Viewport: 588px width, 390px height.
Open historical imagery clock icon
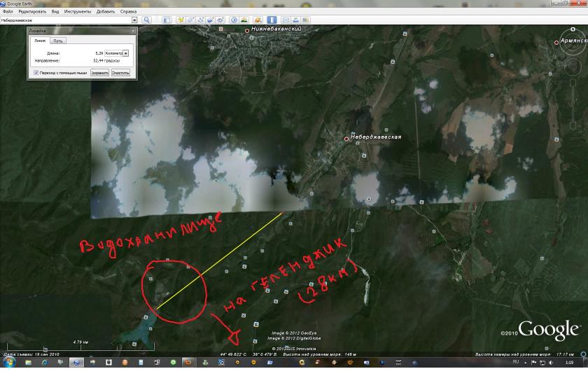coord(234,20)
